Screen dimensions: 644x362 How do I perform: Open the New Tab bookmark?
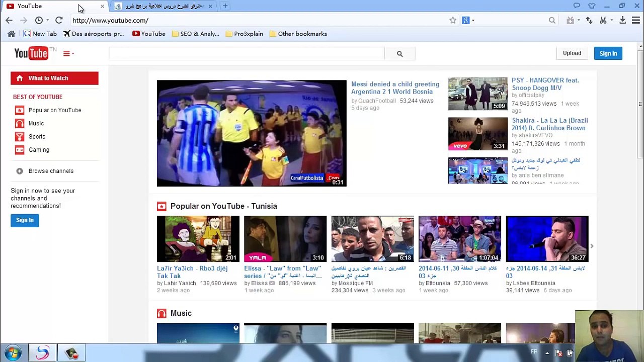click(x=40, y=34)
